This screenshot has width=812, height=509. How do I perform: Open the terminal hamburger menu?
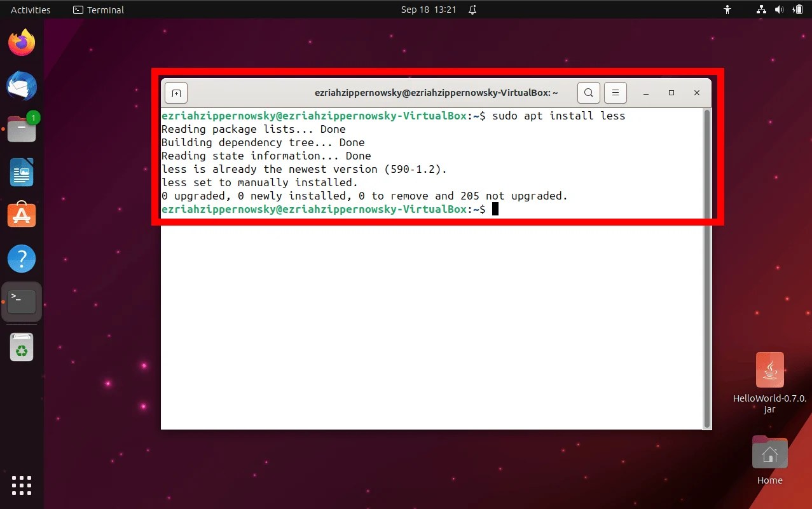click(614, 92)
